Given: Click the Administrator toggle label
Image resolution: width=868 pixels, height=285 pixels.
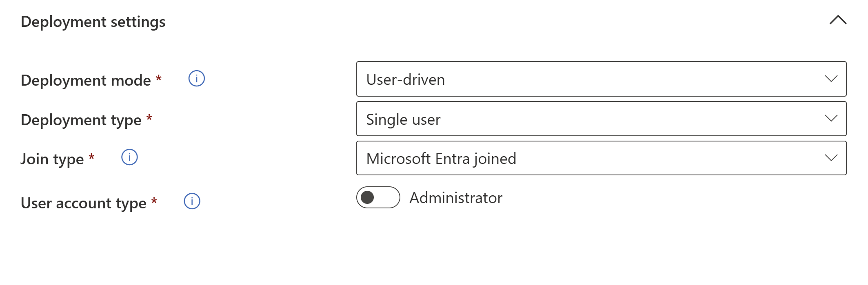Looking at the screenshot, I should click(x=455, y=198).
